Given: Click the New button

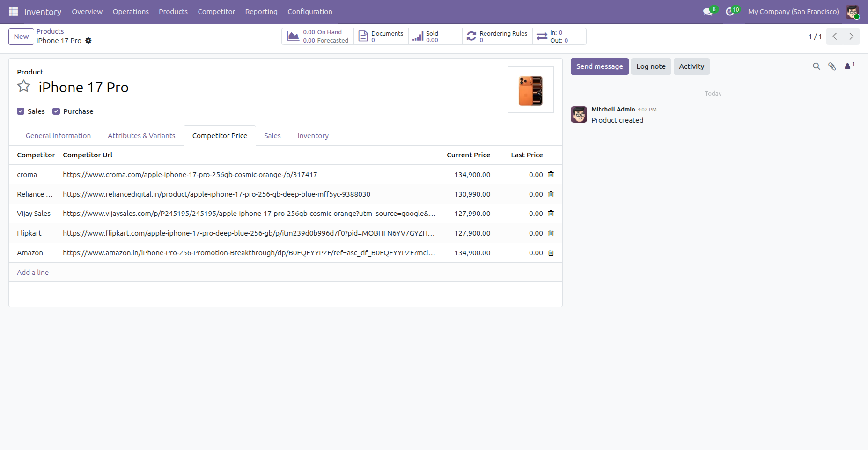Looking at the screenshot, I should pyautogui.click(x=22, y=37).
